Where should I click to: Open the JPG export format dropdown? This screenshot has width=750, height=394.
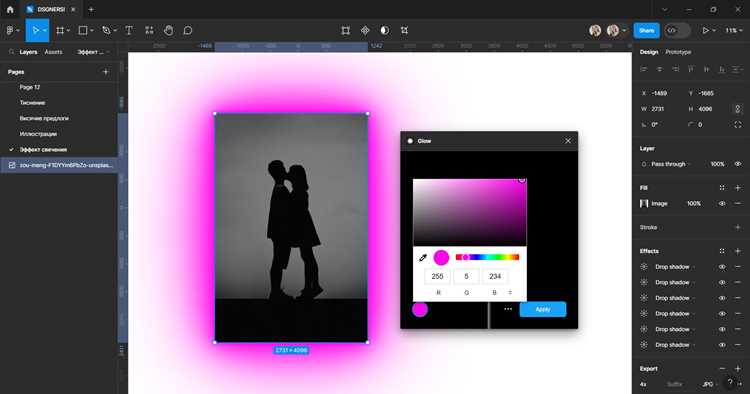[710, 384]
